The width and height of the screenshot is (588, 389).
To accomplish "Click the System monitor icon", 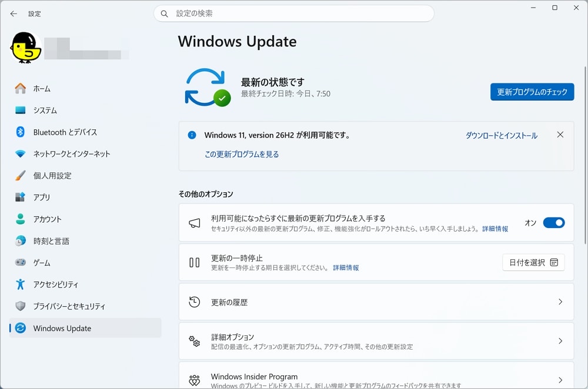I will (x=20, y=110).
